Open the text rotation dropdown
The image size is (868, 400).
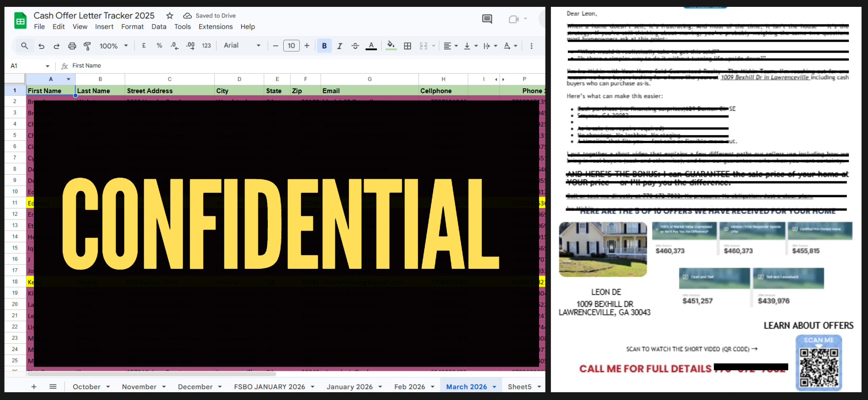tap(510, 46)
